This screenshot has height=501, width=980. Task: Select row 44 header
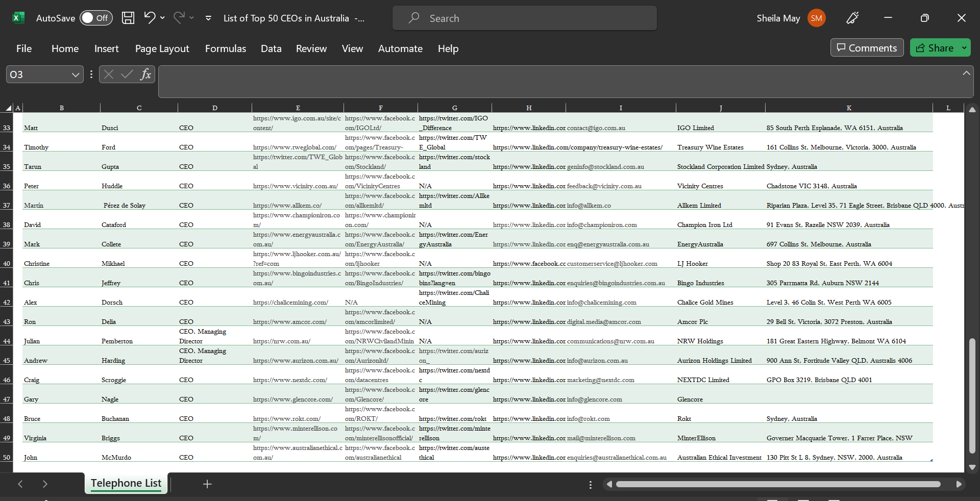7,337
